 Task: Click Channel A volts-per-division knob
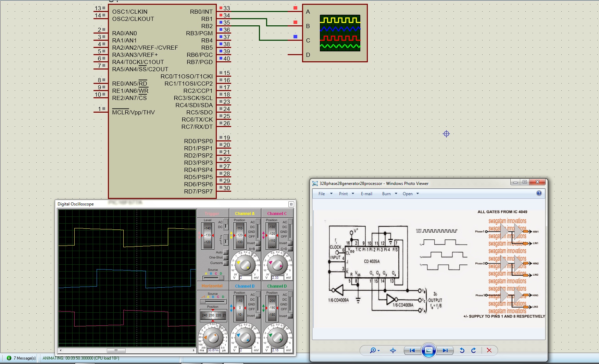[245, 265]
